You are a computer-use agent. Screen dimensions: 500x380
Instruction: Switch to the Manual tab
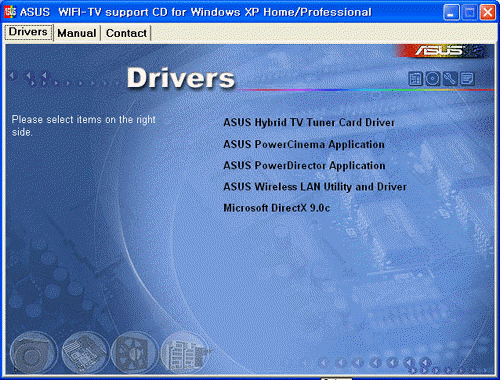coord(77,33)
